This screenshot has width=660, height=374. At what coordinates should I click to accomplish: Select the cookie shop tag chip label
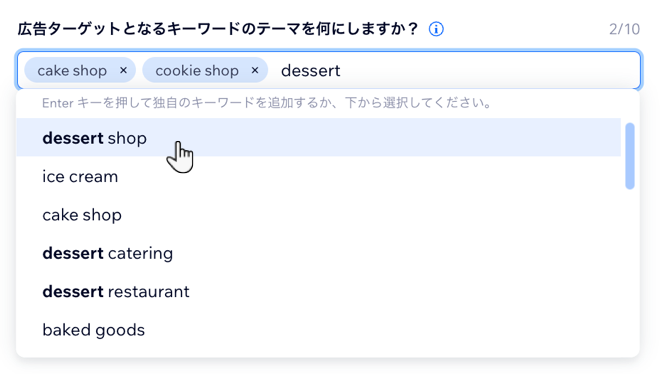coord(197,71)
